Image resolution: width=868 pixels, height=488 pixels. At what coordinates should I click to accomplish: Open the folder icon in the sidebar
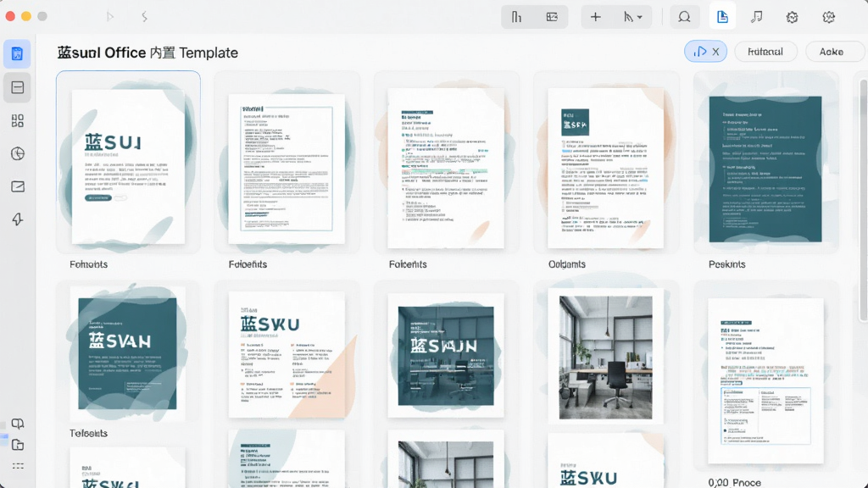coord(17,445)
